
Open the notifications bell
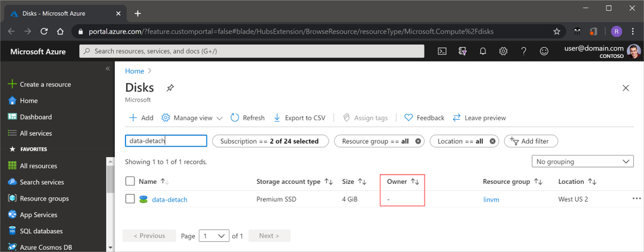tap(483, 51)
